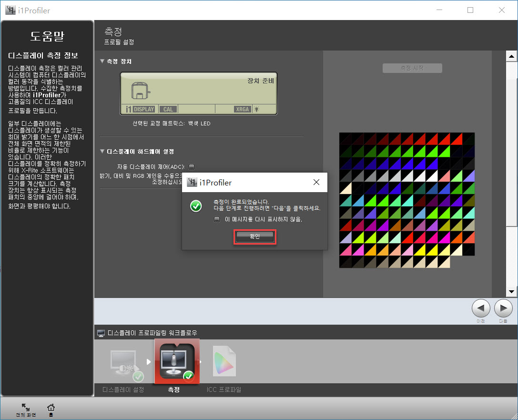Collapse the 측정 장치 section
Viewport: 518px width, 420px height.
[102, 61]
